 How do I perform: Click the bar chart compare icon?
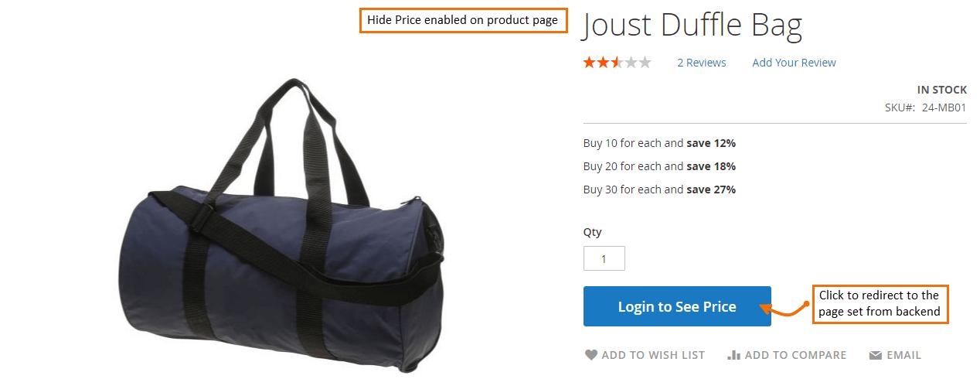pyautogui.click(x=734, y=355)
